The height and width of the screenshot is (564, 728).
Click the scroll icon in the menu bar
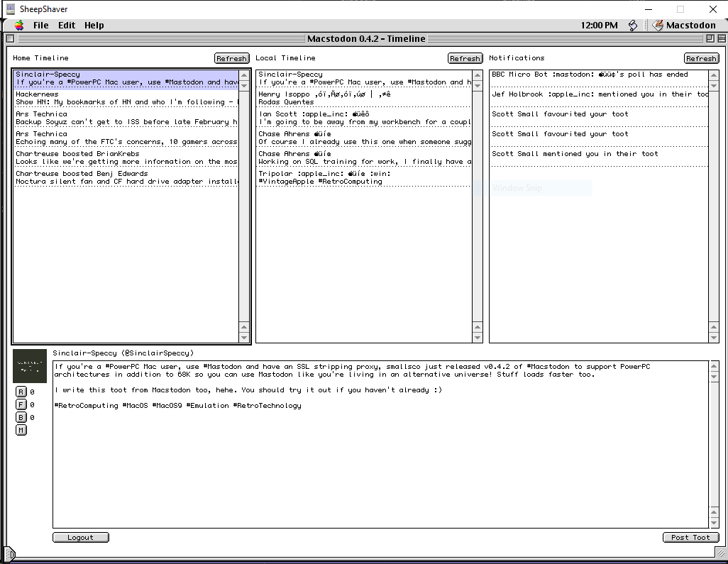[632, 25]
